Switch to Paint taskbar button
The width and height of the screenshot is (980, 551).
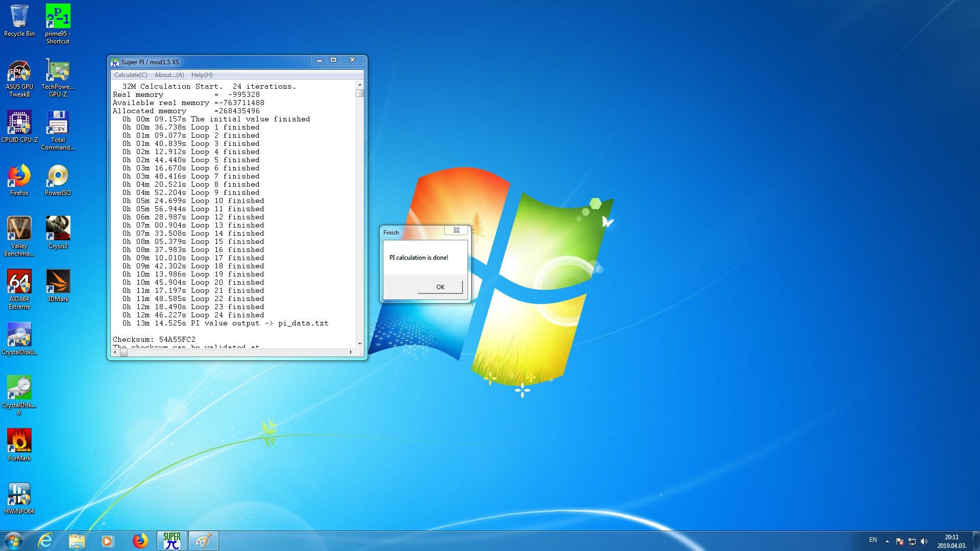pos(203,541)
